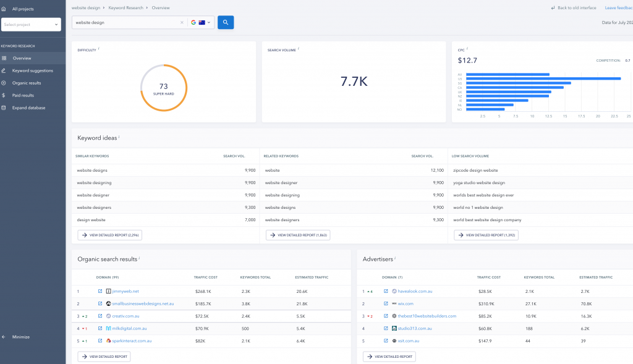Viewport: 633px width, 364px height.
Task: Clear the keyword search field with X
Action: [182, 22]
